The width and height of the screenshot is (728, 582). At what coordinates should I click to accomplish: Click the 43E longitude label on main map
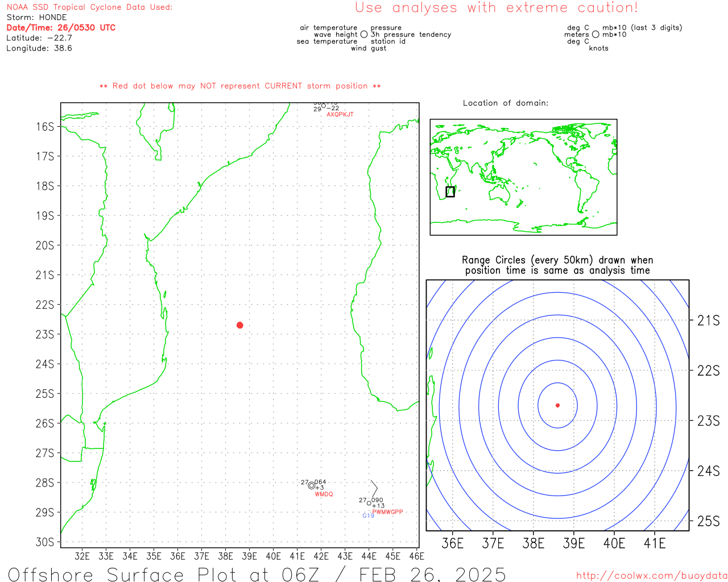345,556
